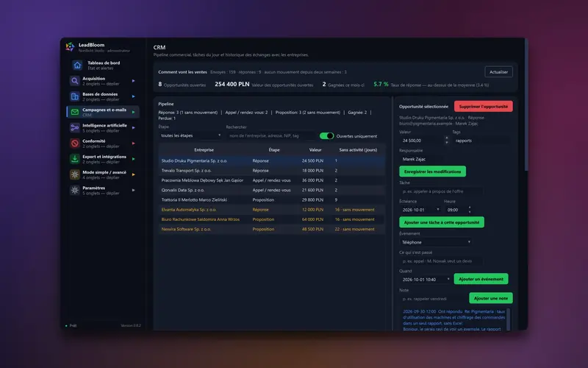Select Pracownia Meblowa Dębowy Sęk row
This screenshot has width=588, height=368.
tap(272, 180)
